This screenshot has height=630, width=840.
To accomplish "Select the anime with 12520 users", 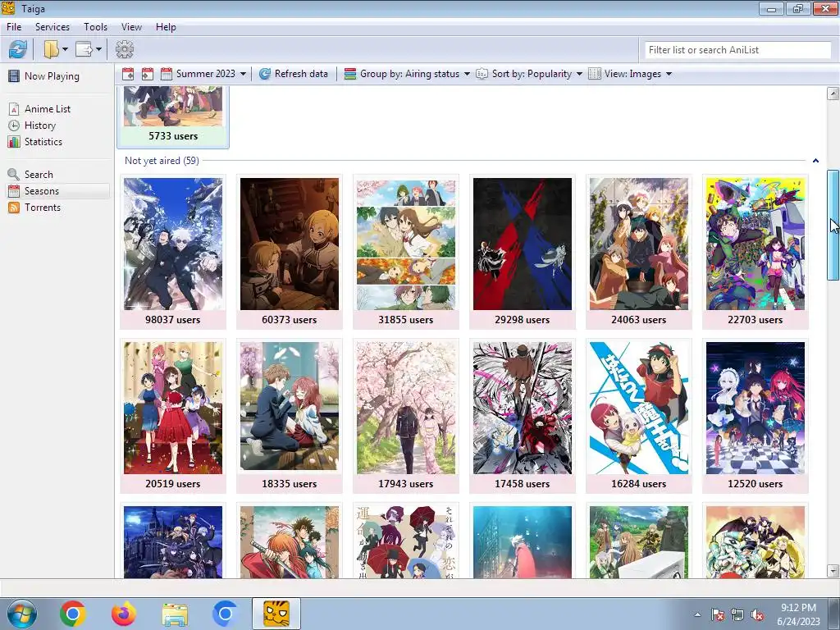I will point(756,416).
